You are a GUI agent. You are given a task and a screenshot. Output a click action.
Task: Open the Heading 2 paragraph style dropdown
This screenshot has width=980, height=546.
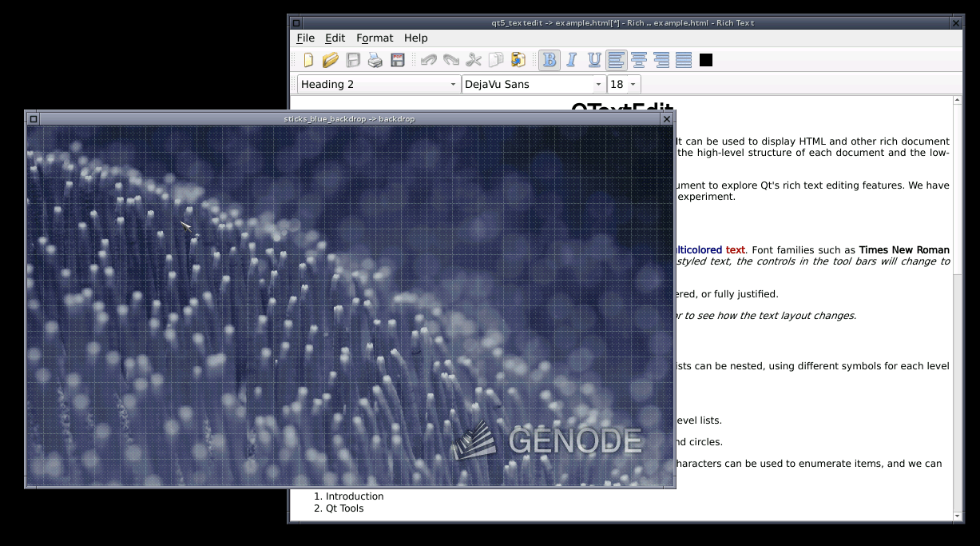[379, 84]
